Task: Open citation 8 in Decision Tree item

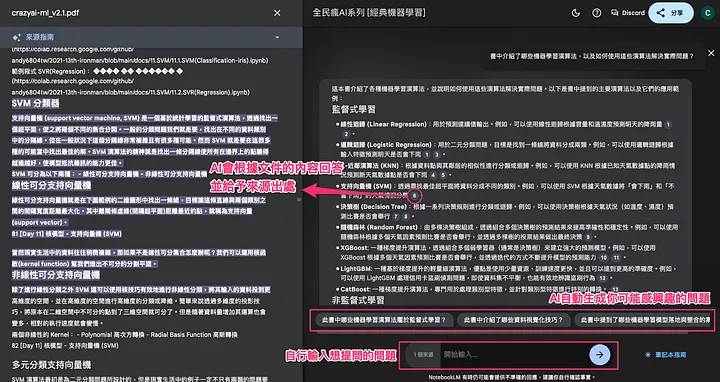Action: click(405, 216)
